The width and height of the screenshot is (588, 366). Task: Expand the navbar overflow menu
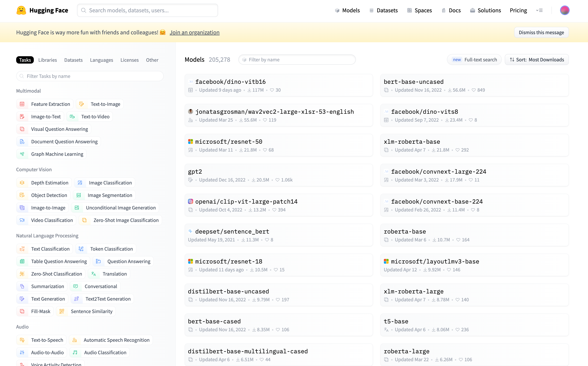[x=539, y=10]
